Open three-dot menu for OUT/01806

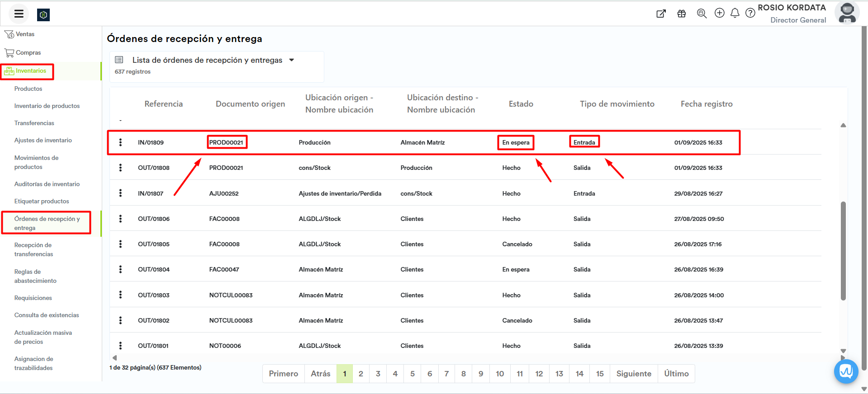[120, 219]
